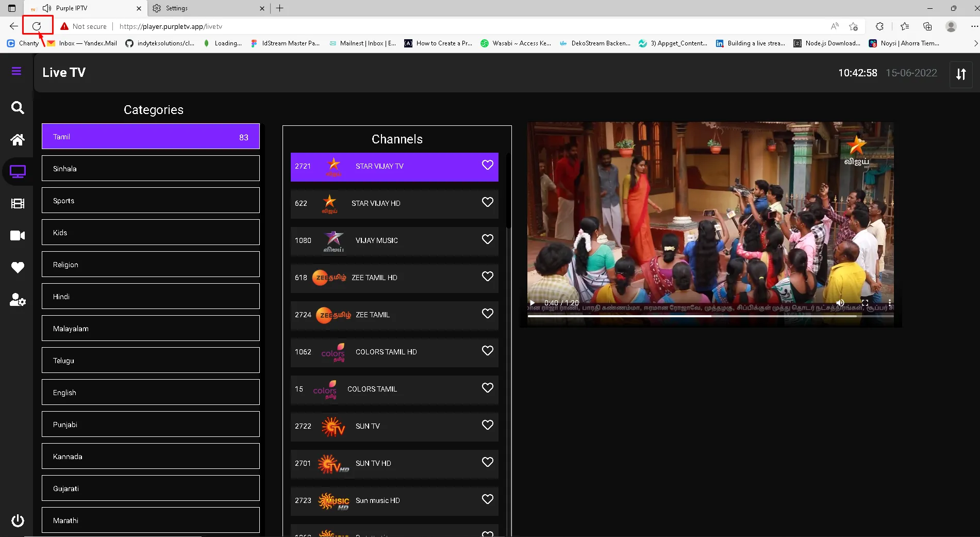Click the read aloud icon
Image resolution: width=980 pixels, height=537 pixels.
[x=835, y=26]
